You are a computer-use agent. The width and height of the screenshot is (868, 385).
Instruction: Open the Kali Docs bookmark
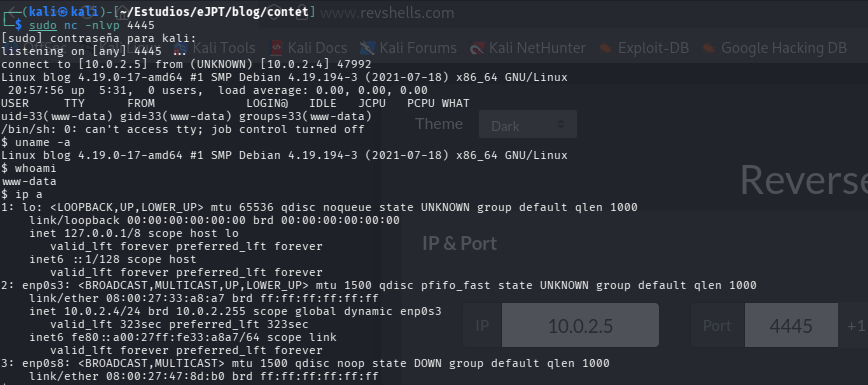pyautogui.click(x=308, y=48)
